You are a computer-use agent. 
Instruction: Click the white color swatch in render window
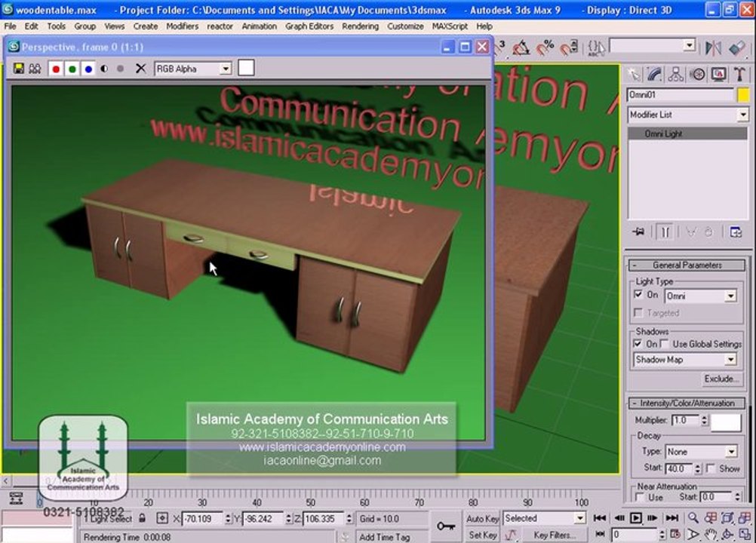(x=246, y=68)
